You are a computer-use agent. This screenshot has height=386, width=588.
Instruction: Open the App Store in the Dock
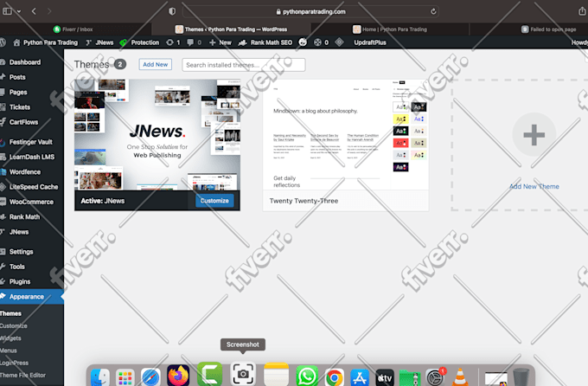(x=360, y=377)
